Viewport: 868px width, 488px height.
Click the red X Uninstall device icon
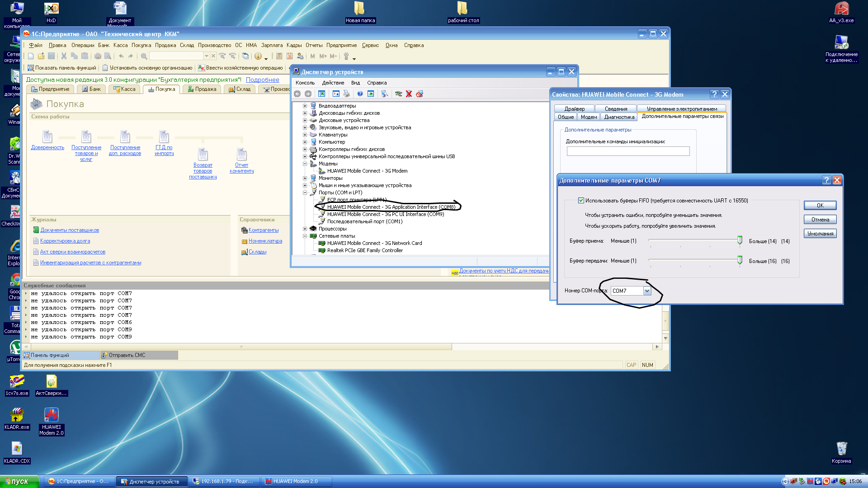point(409,94)
